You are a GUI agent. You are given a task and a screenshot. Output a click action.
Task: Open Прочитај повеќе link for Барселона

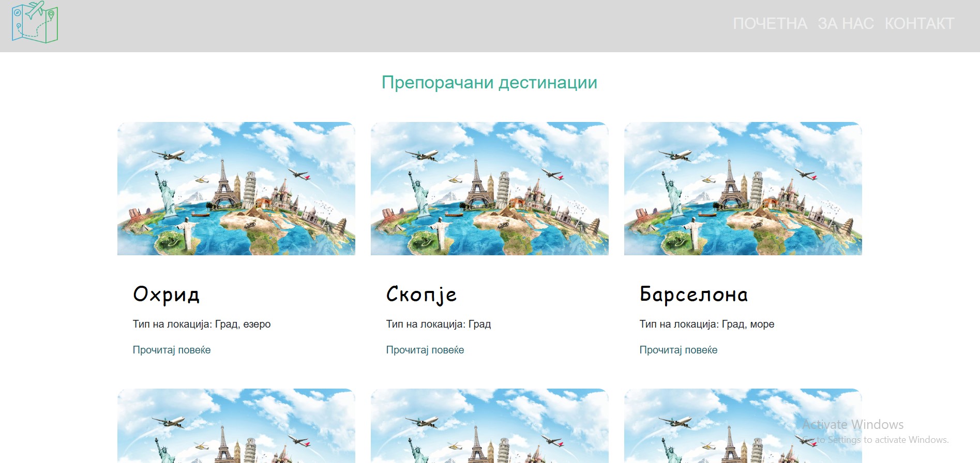(x=679, y=350)
